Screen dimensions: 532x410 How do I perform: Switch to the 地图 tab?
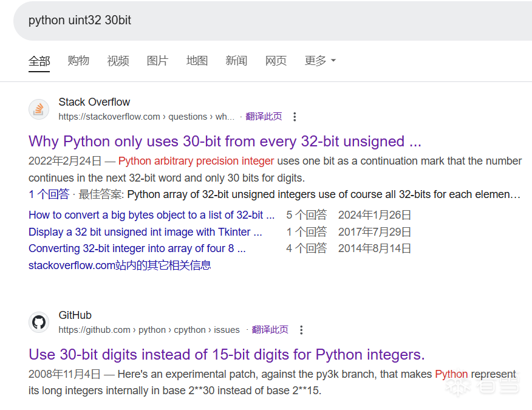pos(197,60)
